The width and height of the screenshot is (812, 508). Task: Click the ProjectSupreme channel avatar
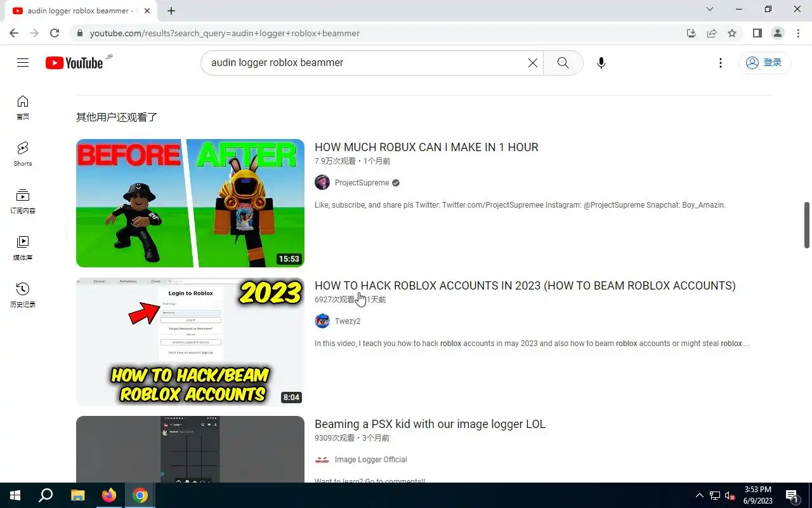pos(322,183)
